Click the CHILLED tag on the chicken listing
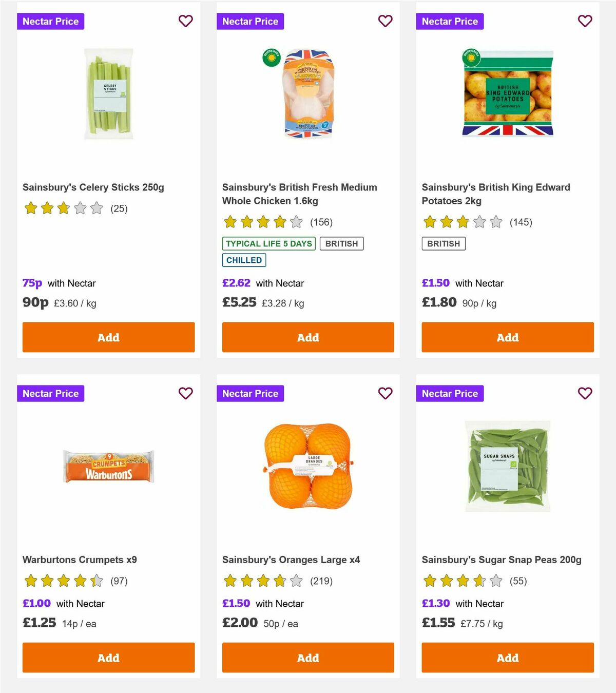The image size is (616, 693). coord(244,260)
